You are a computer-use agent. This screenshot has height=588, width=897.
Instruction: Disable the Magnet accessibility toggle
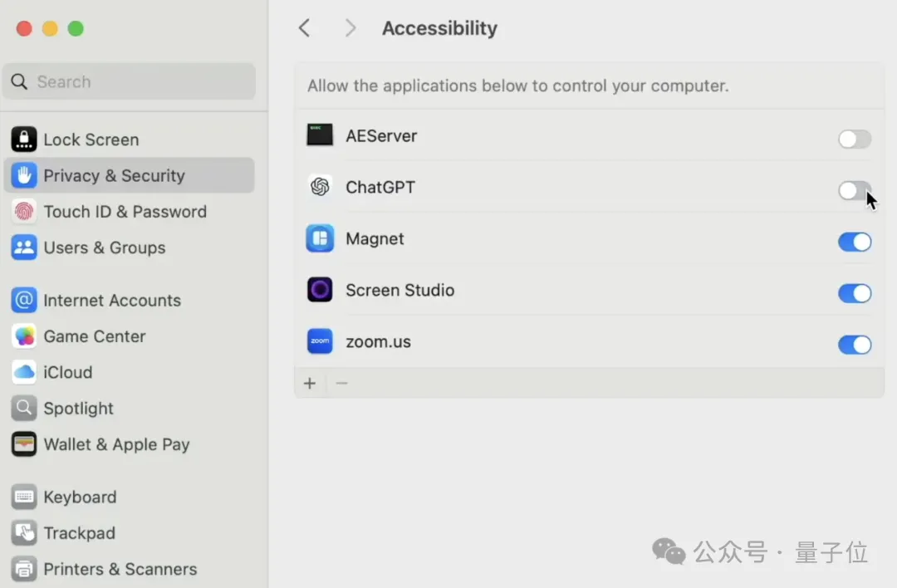[854, 242]
